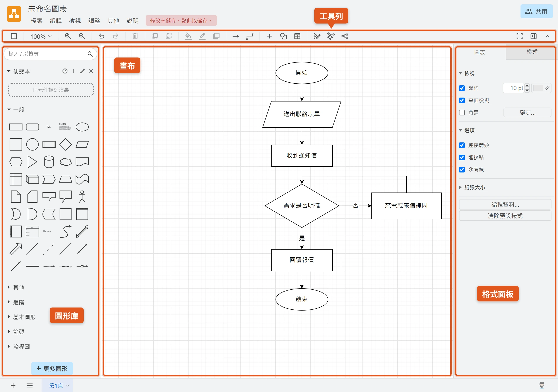
Task: Select the freehand drawing icon
Action: (317, 36)
